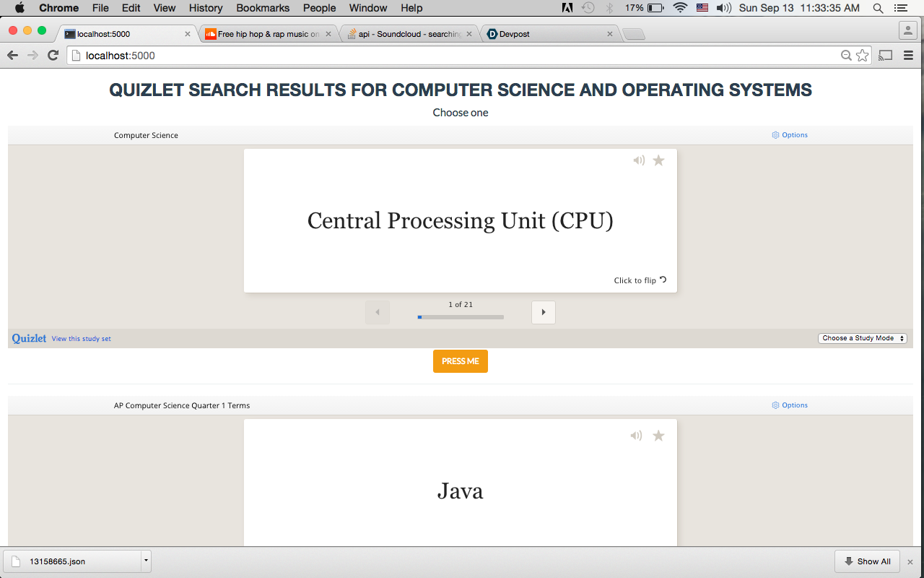Image resolution: width=924 pixels, height=578 pixels.
Task: Go to previous flashcard arrow
Action: tap(378, 312)
